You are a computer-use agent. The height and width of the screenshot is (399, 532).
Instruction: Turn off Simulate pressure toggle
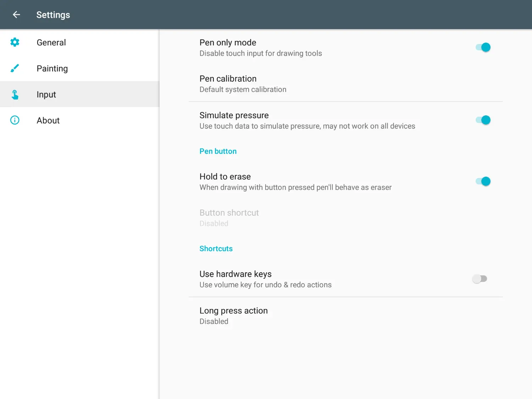tap(483, 120)
